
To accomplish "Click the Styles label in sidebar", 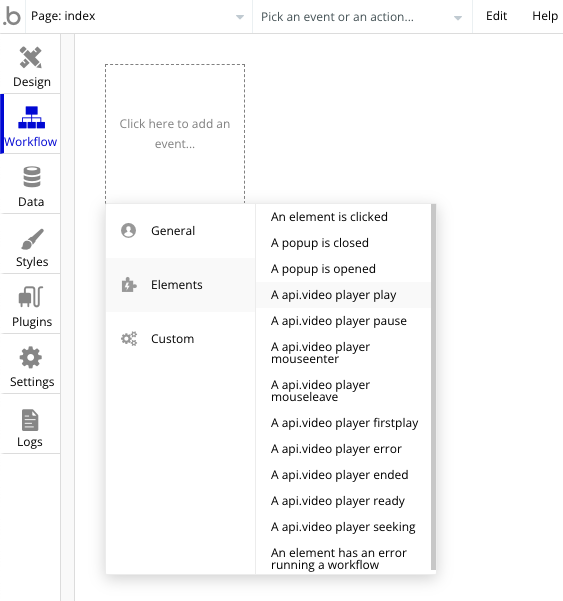I will pyautogui.click(x=32, y=262).
